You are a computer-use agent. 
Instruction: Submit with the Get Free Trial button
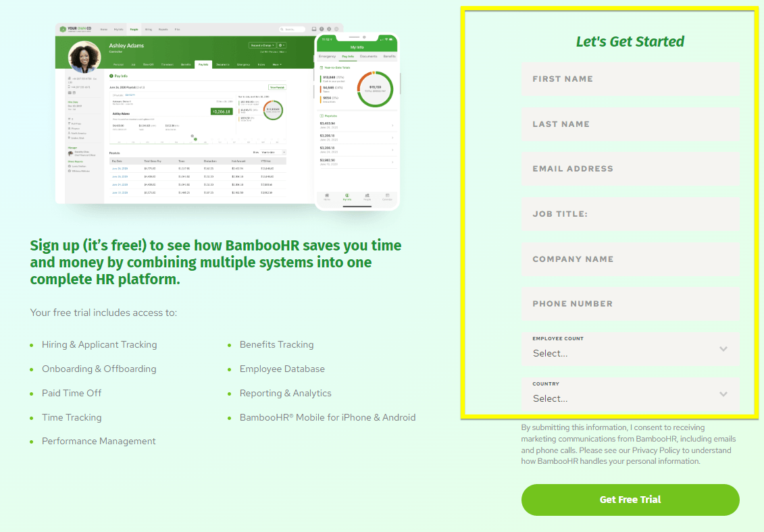pos(630,500)
